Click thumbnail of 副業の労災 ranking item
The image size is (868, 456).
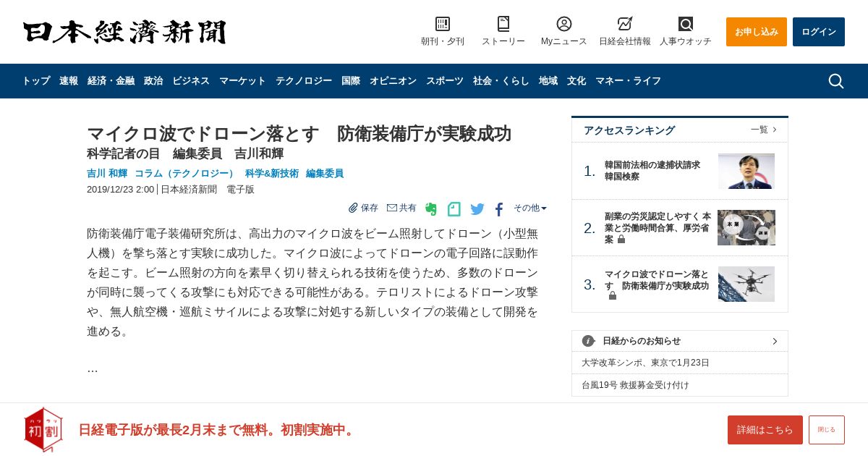(746, 228)
